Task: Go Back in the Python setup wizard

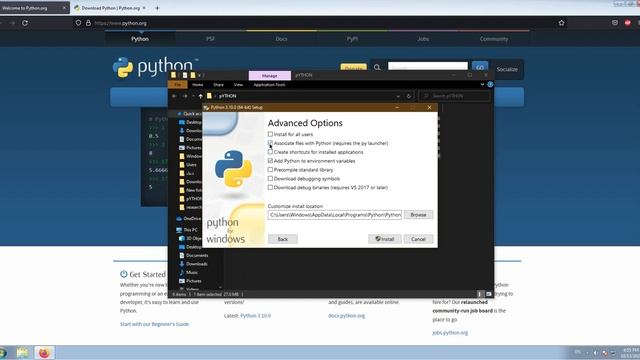Action: (283, 239)
